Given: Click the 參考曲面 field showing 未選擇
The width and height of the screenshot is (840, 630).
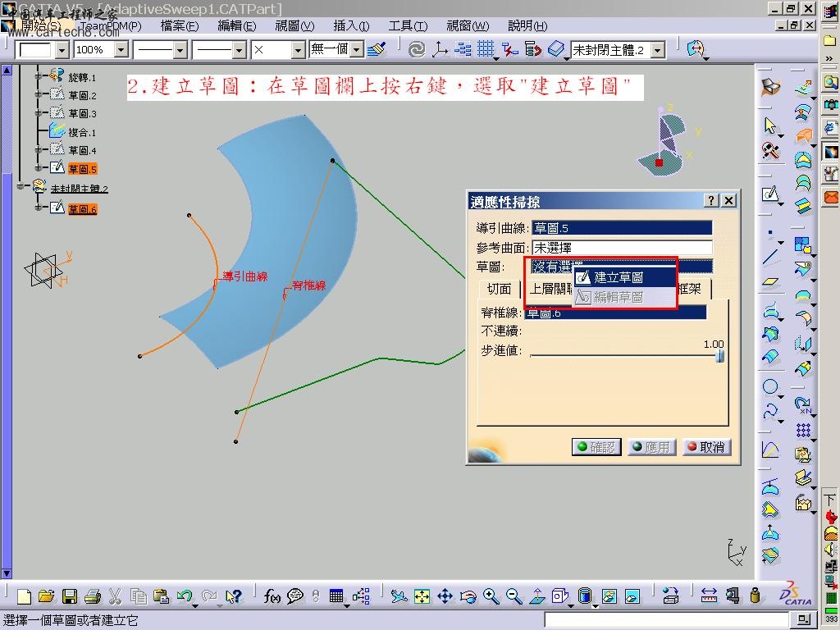Looking at the screenshot, I should [x=622, y=248].
